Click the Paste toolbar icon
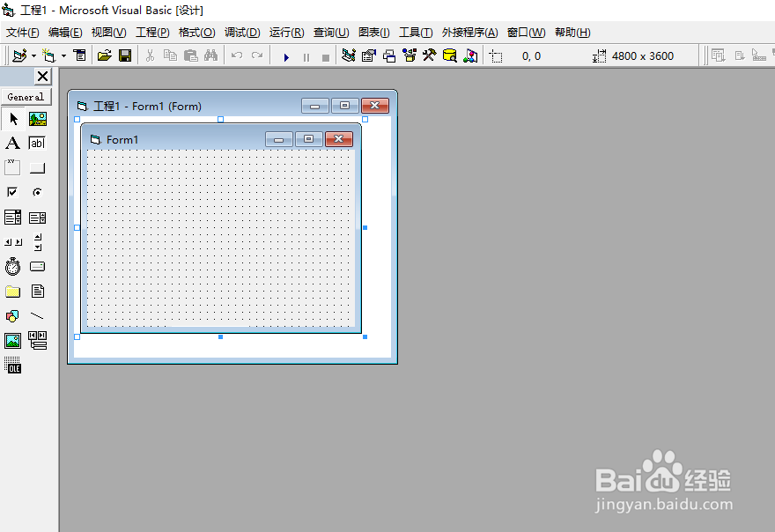The width and height of the screenshot is (775, 532). coord(191,55)
